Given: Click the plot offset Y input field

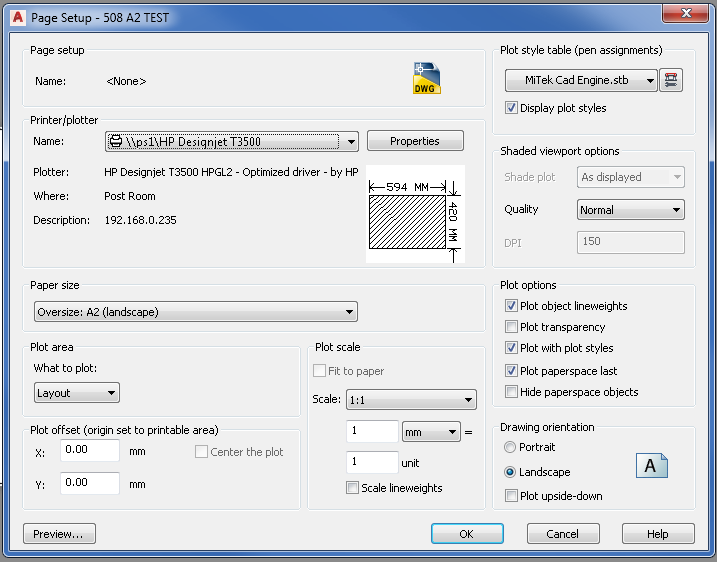Looking at the screenshot, I should click(x=90, y=483).
